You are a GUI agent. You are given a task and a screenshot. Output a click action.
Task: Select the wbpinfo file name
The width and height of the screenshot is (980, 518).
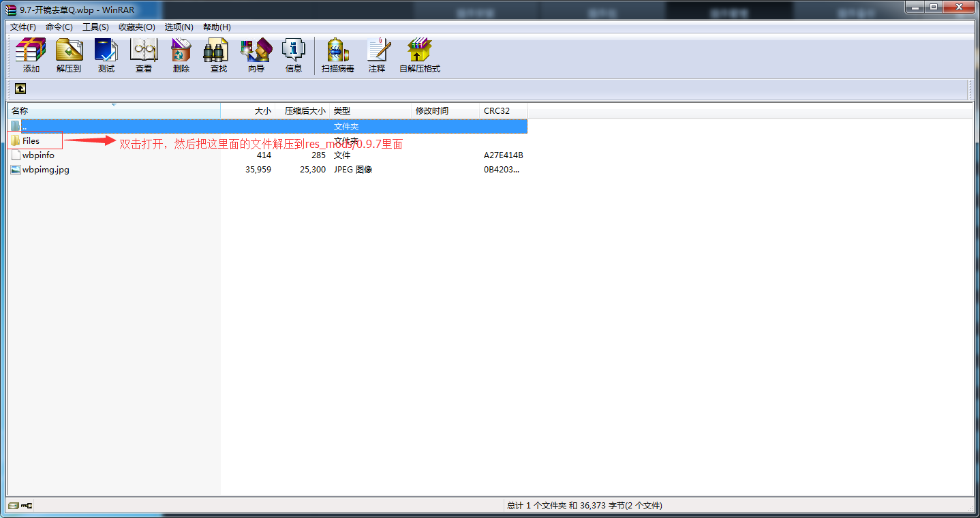(38, 155)
